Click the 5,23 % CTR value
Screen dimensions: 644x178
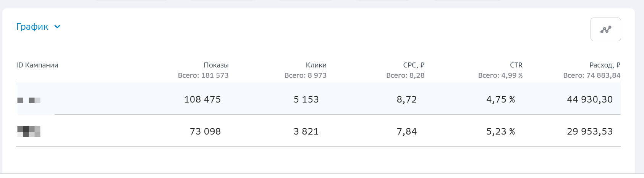click(x=500, y=131)
